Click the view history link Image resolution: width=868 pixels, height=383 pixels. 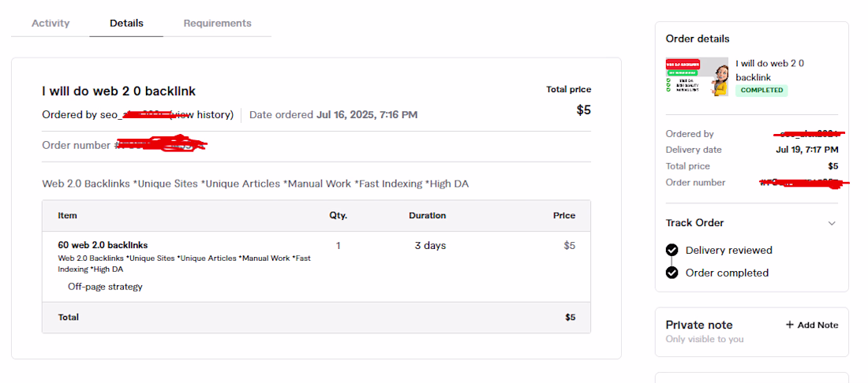point(205,115)
